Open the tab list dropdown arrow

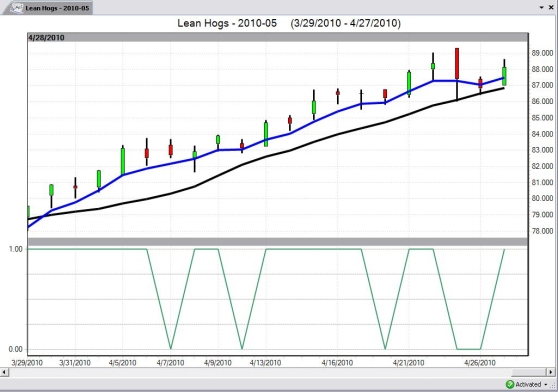point(541,7)
